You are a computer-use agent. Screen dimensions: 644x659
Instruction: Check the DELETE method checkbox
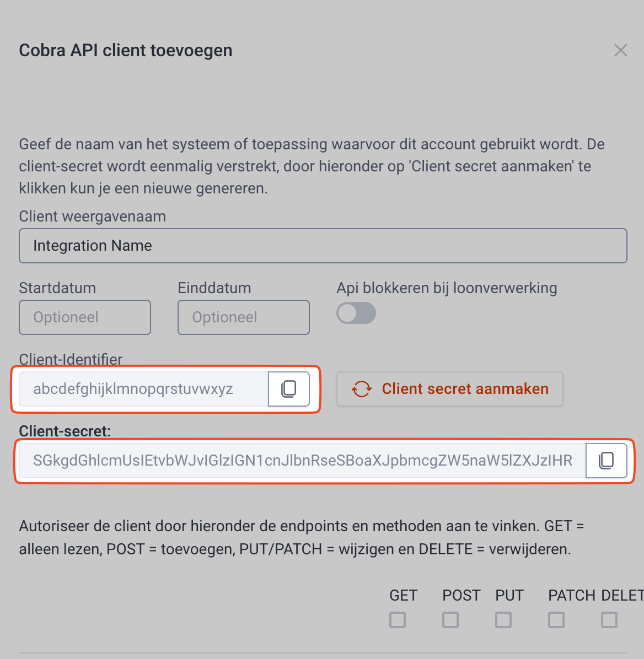pos(609,620)
